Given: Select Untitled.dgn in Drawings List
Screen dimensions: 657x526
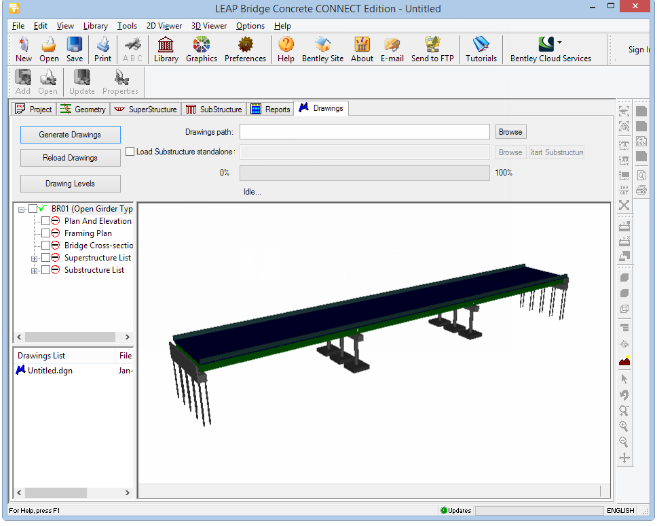Looking at the screenshot, I should (44, 371).
